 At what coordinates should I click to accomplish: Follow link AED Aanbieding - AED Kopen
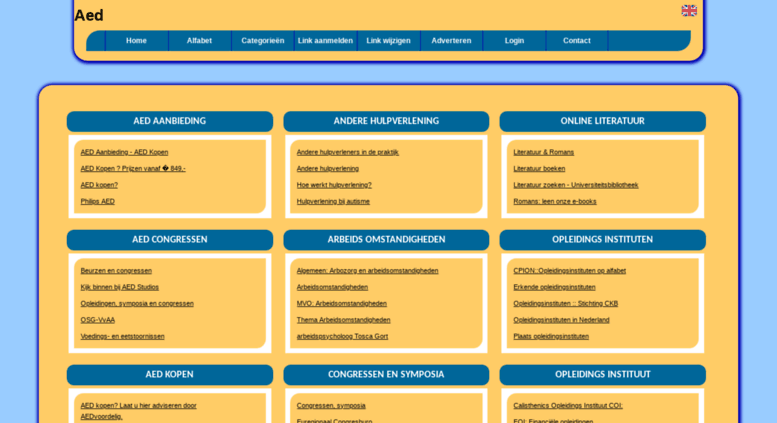pos(124,152)
